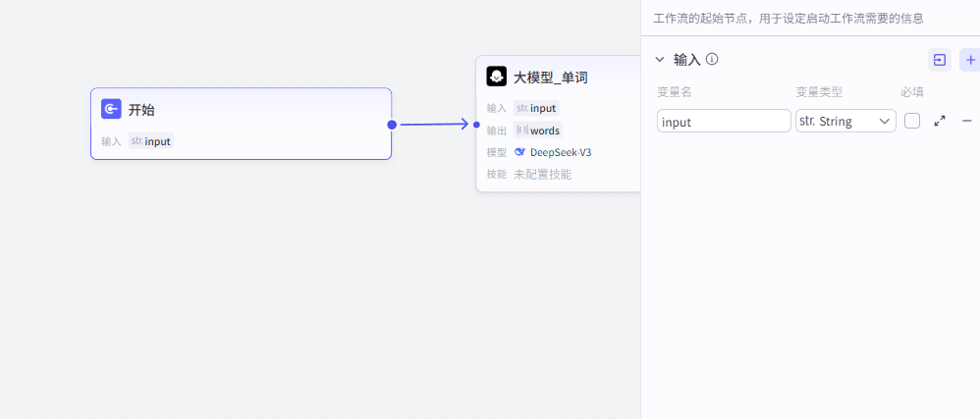Collapse the 输入 section chevron

pos(660,59)
